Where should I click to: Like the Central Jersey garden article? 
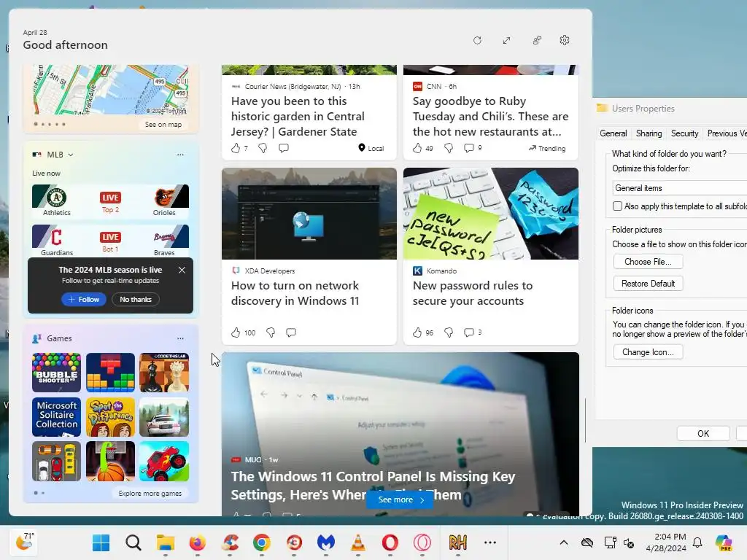(x=236, y=148)
